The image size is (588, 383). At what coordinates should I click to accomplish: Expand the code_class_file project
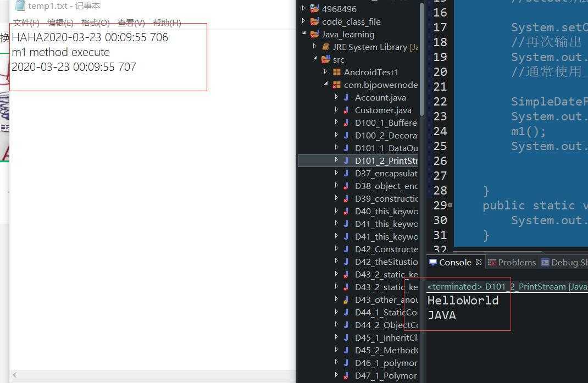pyautogui.click(x=303, y=21)
